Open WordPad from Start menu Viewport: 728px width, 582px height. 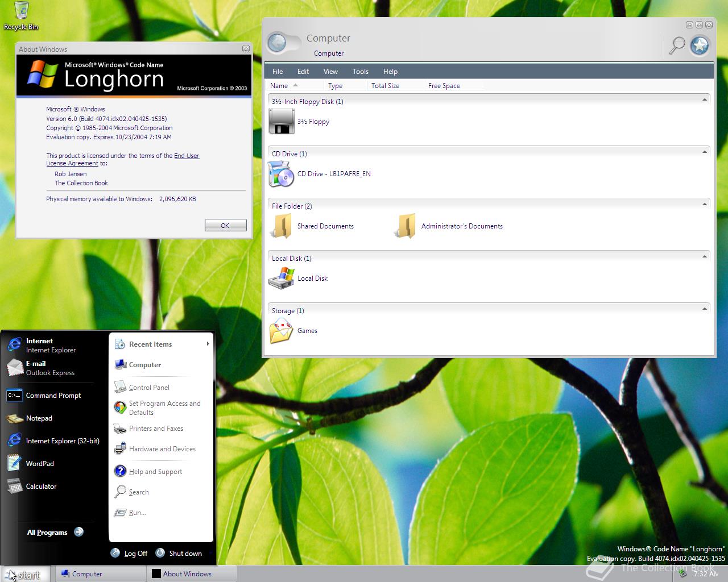tap(55, 463)
